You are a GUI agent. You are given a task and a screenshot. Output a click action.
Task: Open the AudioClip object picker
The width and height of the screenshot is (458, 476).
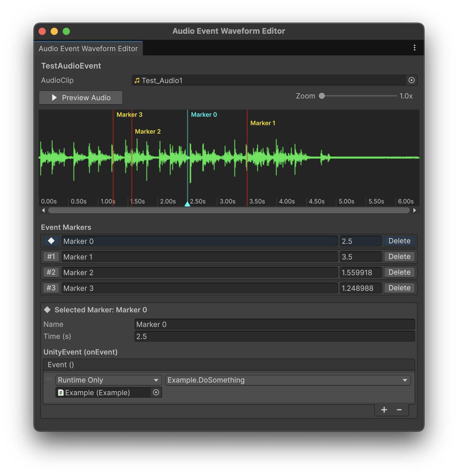pyautogui.click(x=412, y=80)
